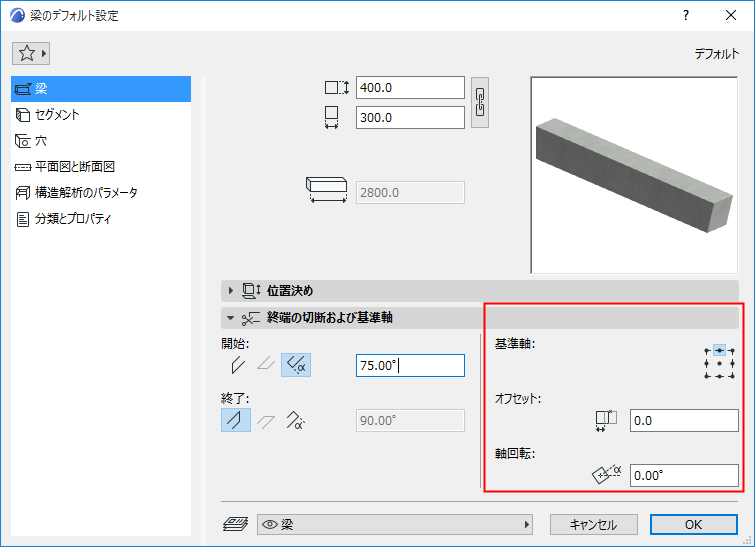Viewport: 755px width, 547px height.
Task: Select custom angle end cut option
Action: 295,420
